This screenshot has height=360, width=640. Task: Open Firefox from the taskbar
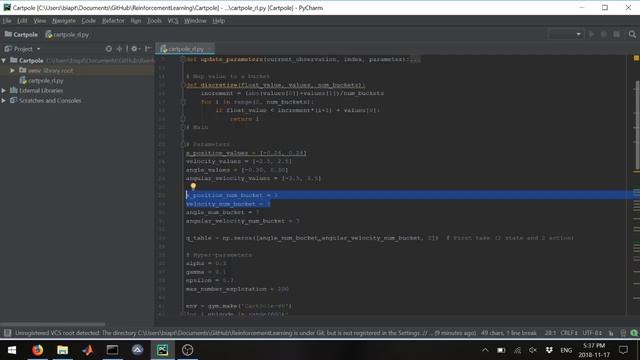(38, 350)
